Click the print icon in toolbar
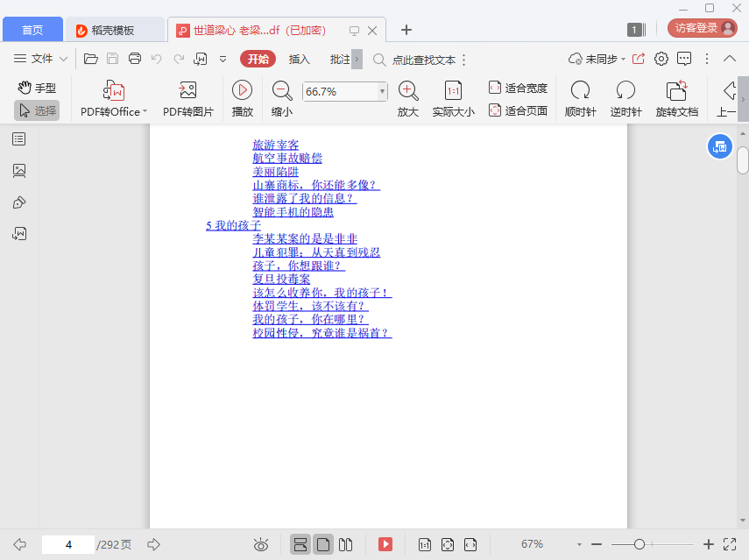The width and height of the screenshot is (749, 560). (135, 59)
